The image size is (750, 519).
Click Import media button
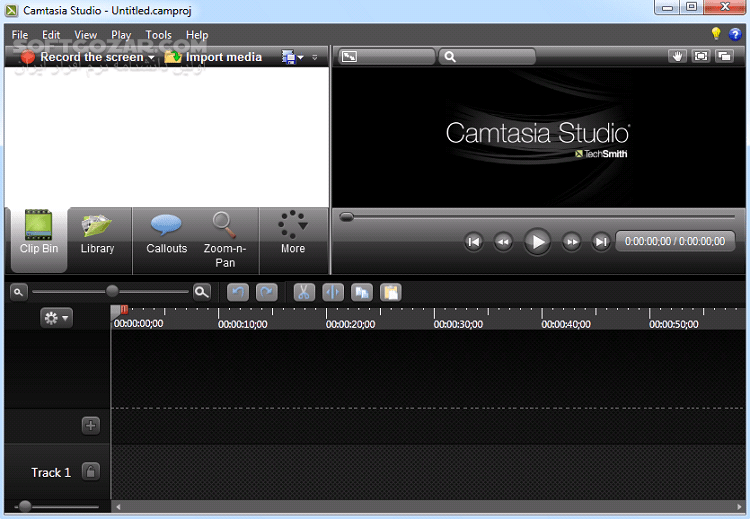tap(213, 57)
